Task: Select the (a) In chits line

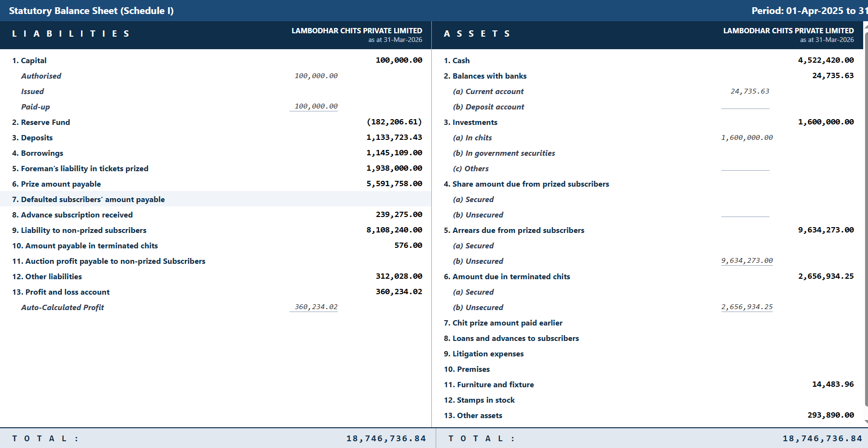Action: [x=648, y=137]
